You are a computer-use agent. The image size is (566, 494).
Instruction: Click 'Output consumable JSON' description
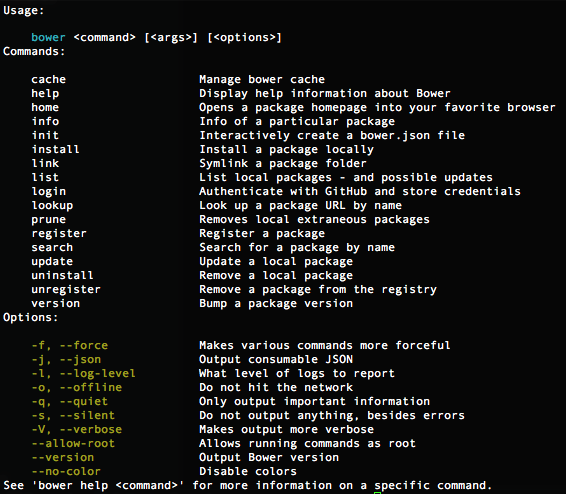(x=276, y=360)
